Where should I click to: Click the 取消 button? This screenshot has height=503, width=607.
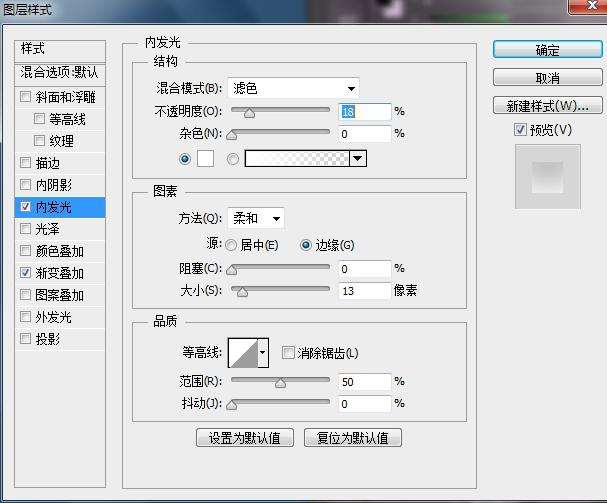click(x=547, y=78)
